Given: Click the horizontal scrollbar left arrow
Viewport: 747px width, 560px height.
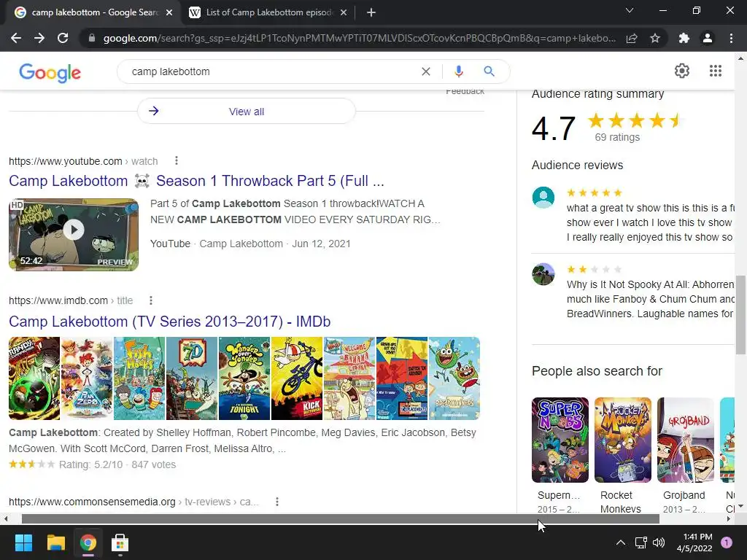Looking at the screenshot, I should [6, 519].
